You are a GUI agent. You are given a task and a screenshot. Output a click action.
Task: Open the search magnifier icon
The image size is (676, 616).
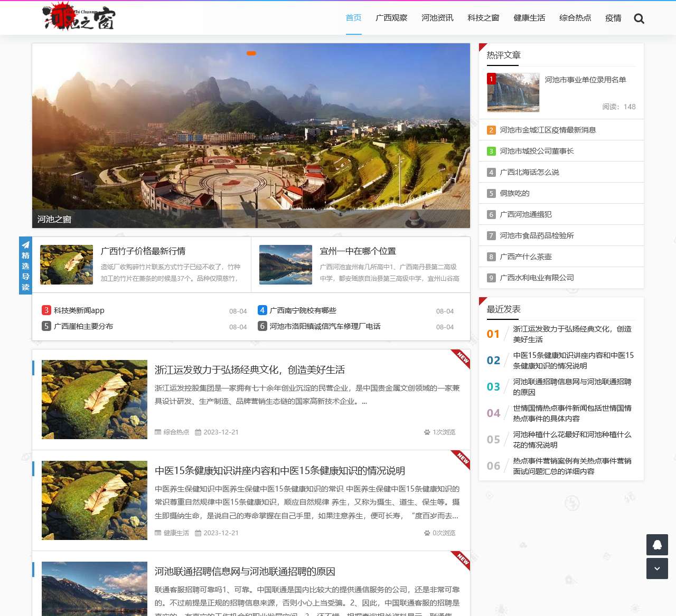[639, 18]
